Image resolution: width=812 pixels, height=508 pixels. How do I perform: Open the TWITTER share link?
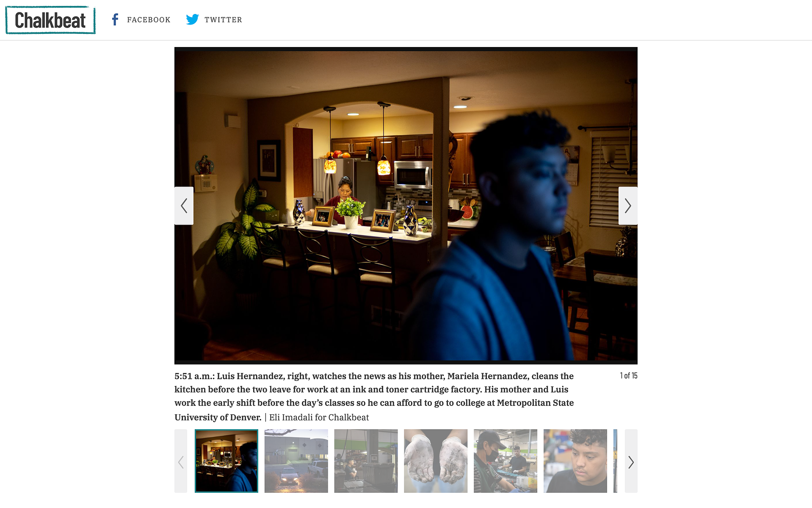point(214,19)
